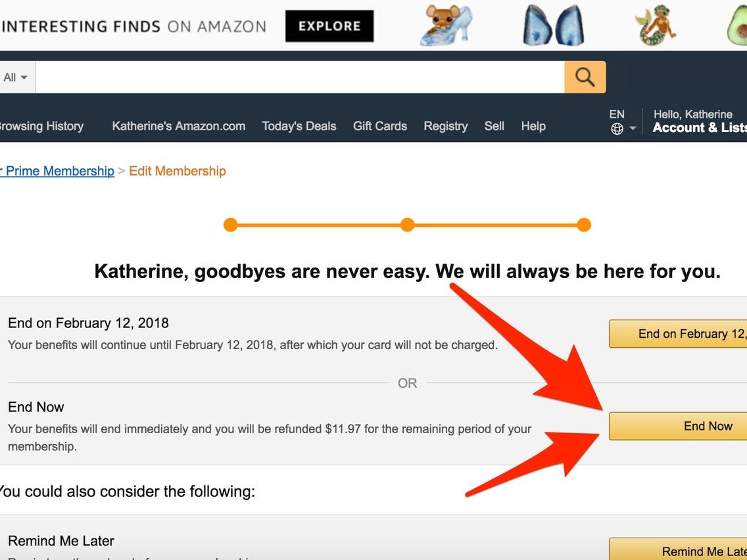Open the All search category dropdown
This screenshot has height=560, width=747.
pos(13,76)
